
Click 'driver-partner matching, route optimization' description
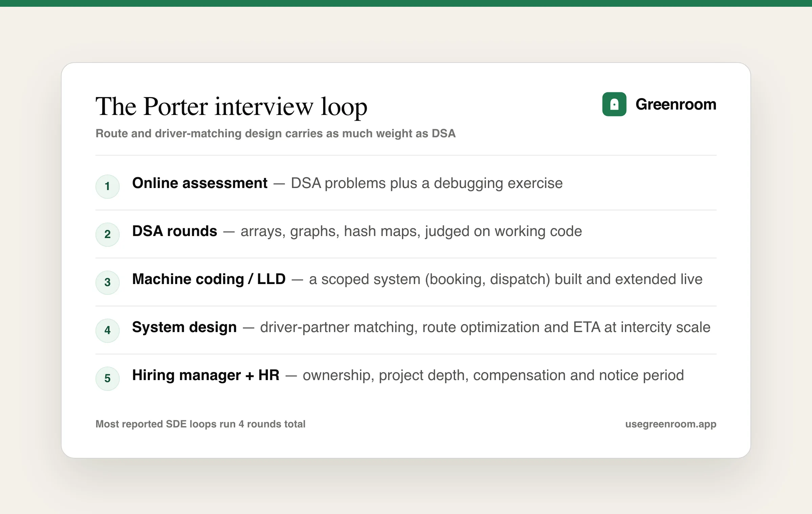[485, 327]
